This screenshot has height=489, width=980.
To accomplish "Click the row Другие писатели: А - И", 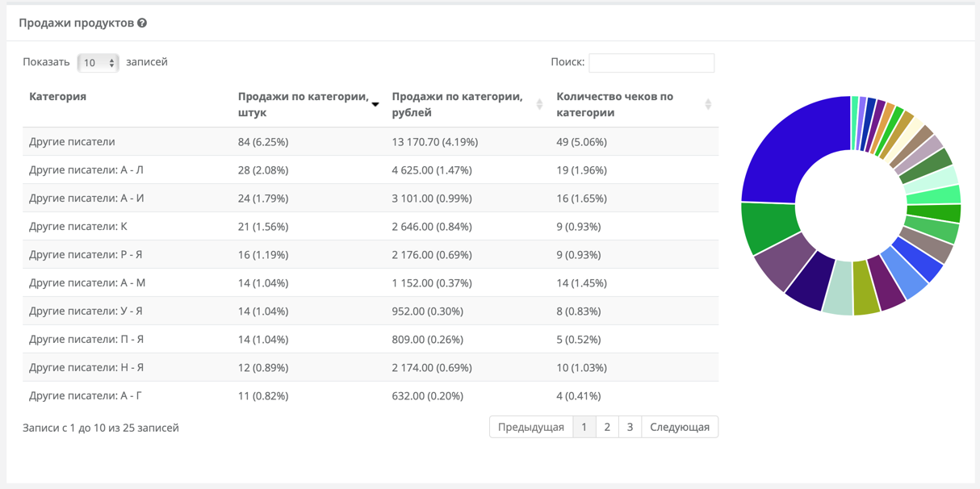I will [371, 198].
